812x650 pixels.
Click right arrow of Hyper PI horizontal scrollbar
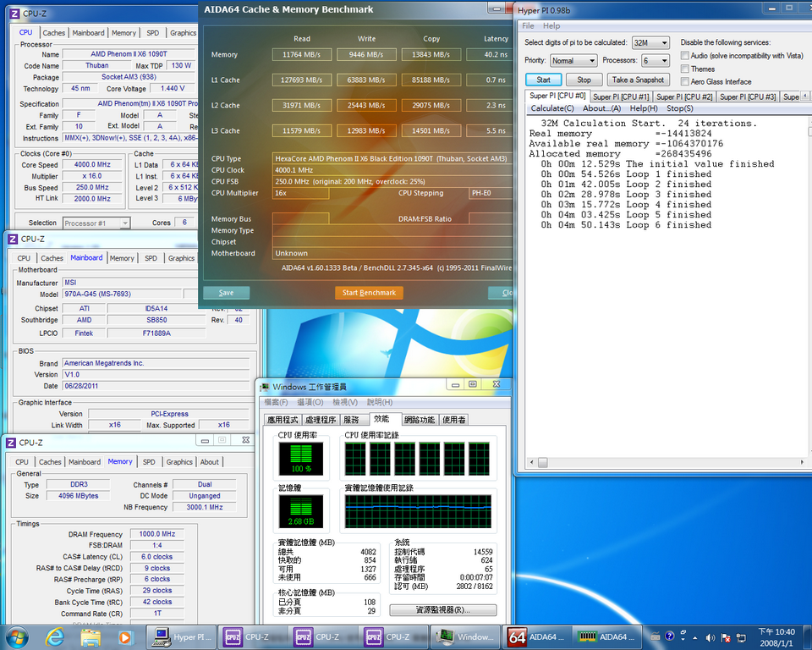tap(802, 462)
